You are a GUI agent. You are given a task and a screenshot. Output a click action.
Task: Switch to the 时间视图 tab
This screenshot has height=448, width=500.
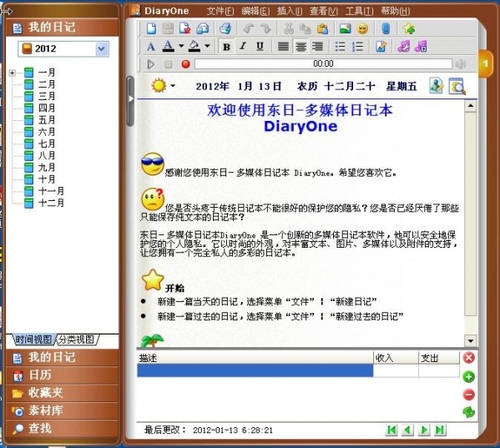[x=33, y=340]
